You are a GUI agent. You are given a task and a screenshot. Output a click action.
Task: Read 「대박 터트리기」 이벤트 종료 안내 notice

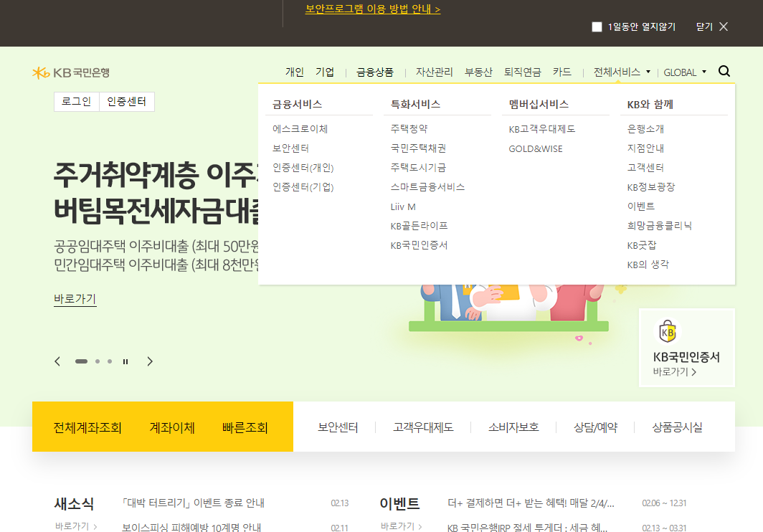(193, 503)
